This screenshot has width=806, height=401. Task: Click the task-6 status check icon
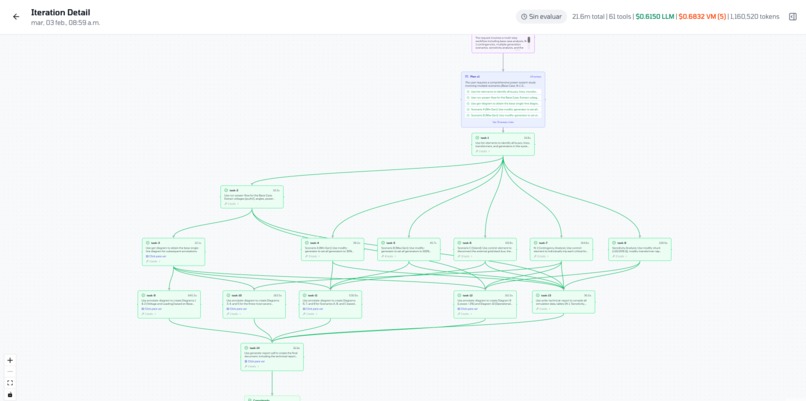click(x=459, y=243)
